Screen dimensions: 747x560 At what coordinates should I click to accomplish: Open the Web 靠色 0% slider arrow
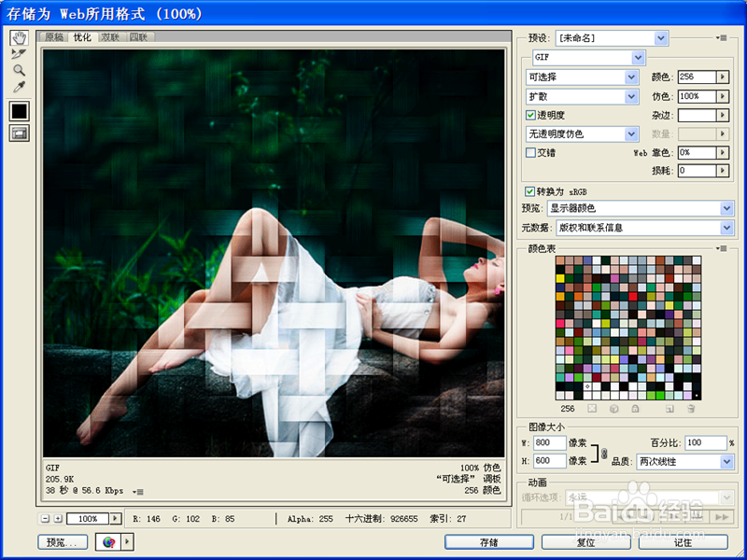coord(723,152)
